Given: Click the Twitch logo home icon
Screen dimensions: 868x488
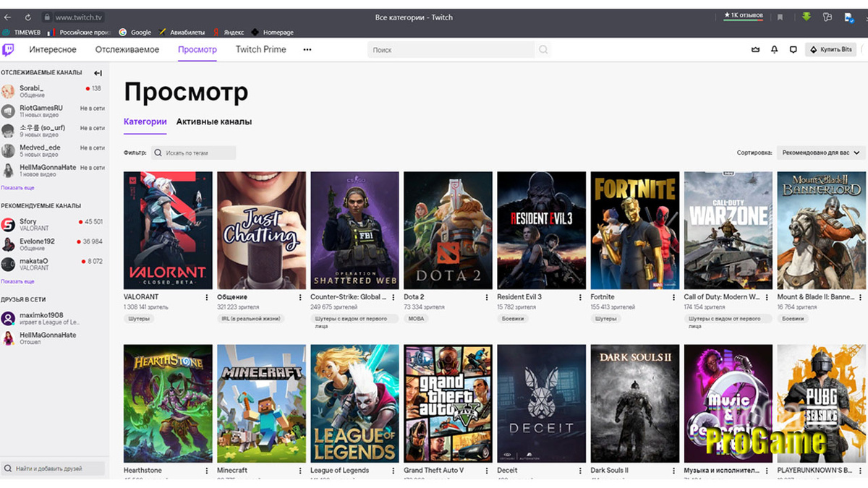Looking at the screenshot, I should point(8,50).
